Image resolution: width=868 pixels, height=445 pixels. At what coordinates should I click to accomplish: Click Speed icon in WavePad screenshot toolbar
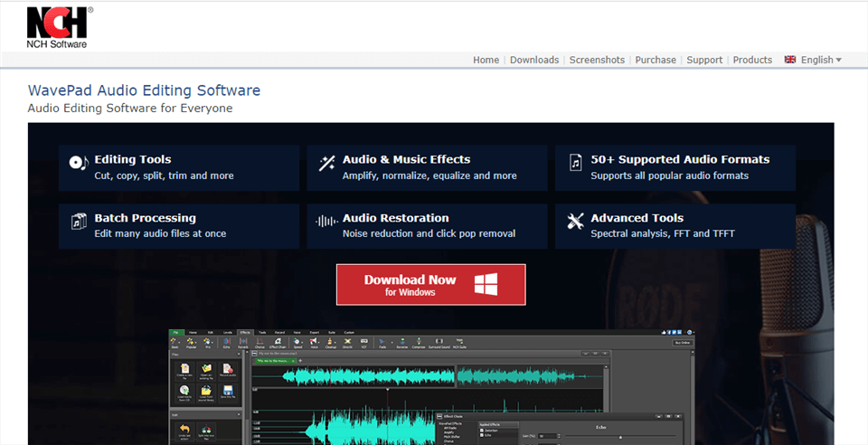(297, 343)
